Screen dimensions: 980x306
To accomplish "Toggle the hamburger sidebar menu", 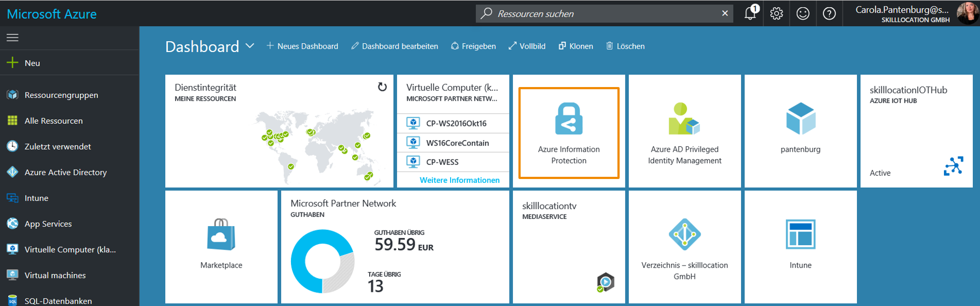I will pyautogui.click(x=13, y=37).
